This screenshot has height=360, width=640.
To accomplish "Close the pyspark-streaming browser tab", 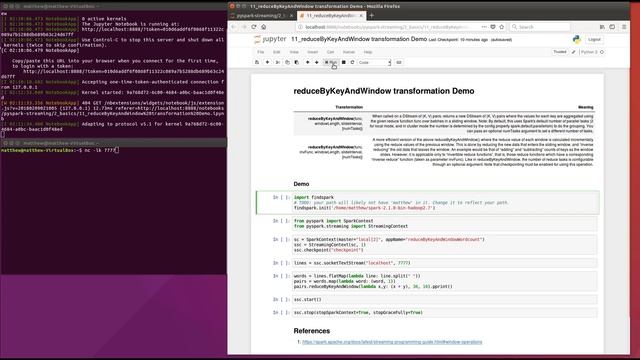I will [x=291, y=16].
